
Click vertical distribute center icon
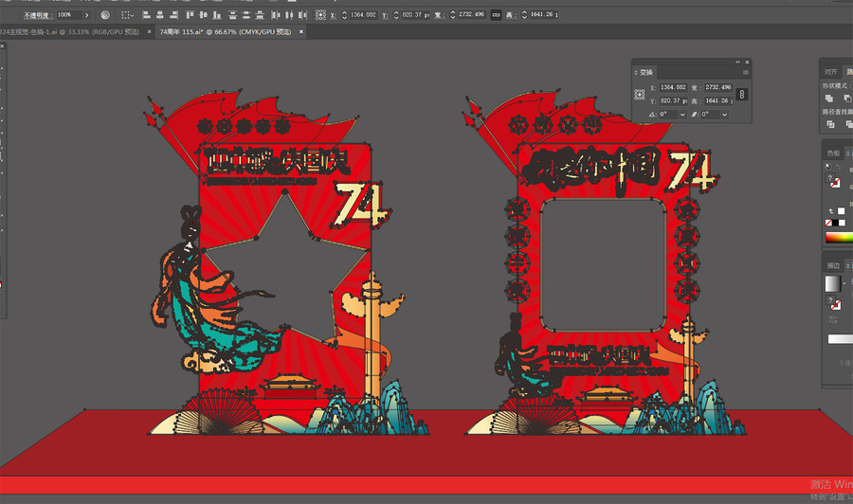click(x=246, y=15)
